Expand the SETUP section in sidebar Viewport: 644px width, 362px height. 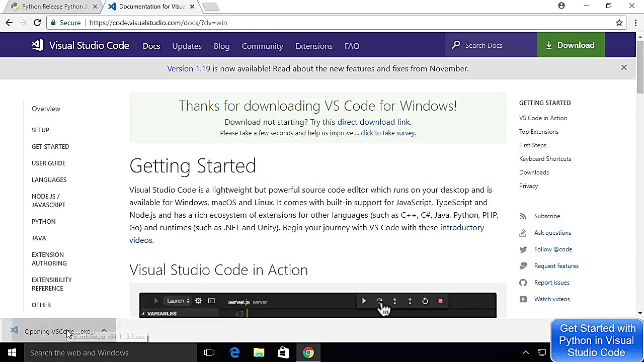coord(40,130)
